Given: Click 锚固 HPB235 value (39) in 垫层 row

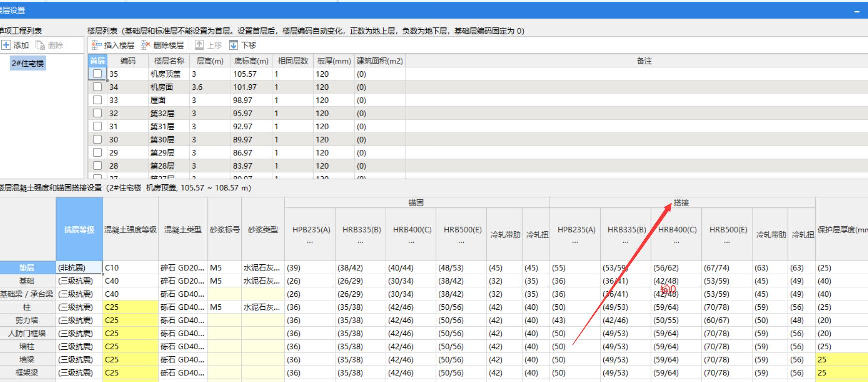Looking at the screenshot, I should click(x=310, y=268).
